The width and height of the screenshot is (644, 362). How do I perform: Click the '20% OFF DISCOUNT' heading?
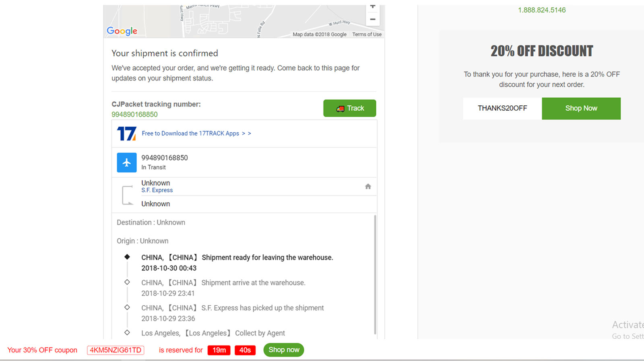[x=542, y=51]
